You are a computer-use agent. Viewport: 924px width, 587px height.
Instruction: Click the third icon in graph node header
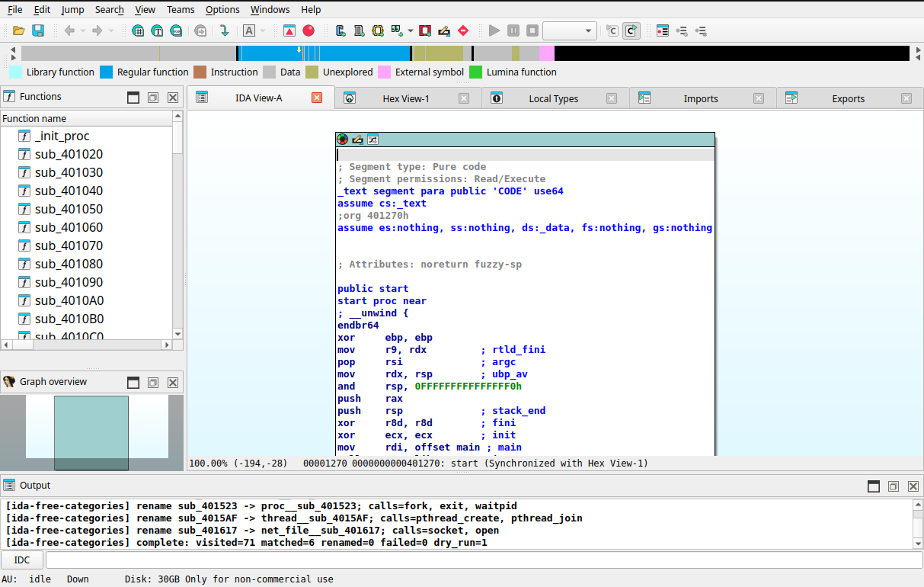(372, 139)
